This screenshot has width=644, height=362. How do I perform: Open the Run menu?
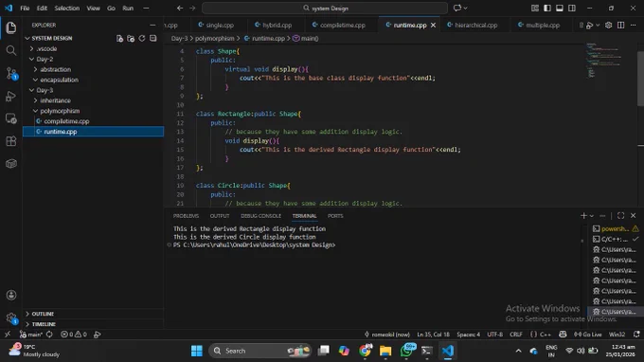(x=128, y=8)
